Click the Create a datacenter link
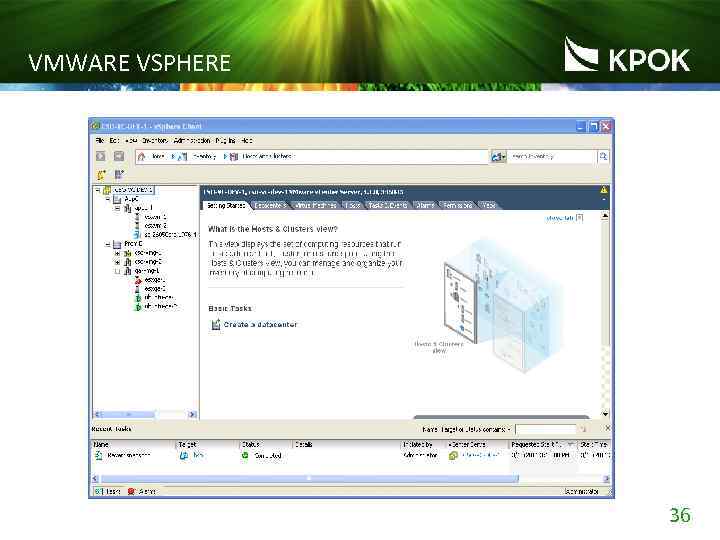 [260, 325]
